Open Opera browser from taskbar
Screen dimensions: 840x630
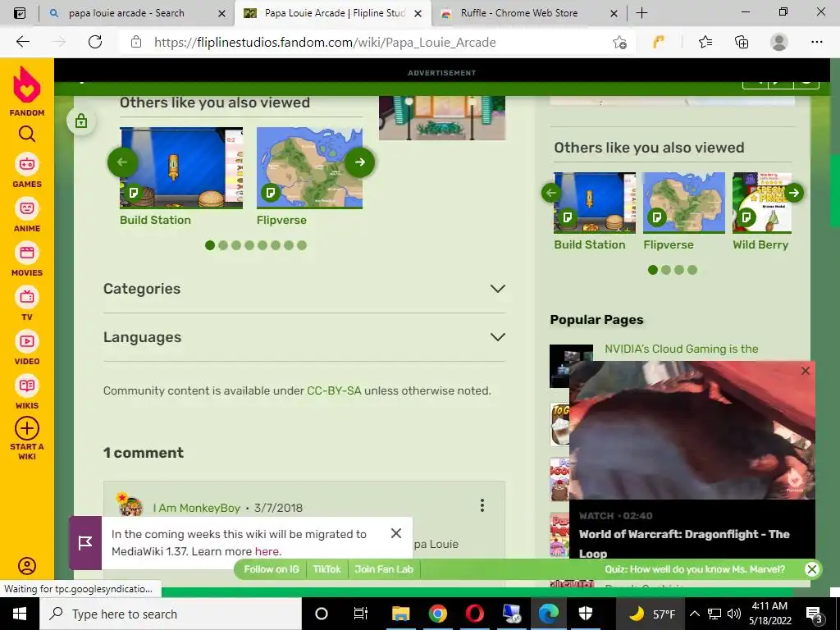click(475, 614)
